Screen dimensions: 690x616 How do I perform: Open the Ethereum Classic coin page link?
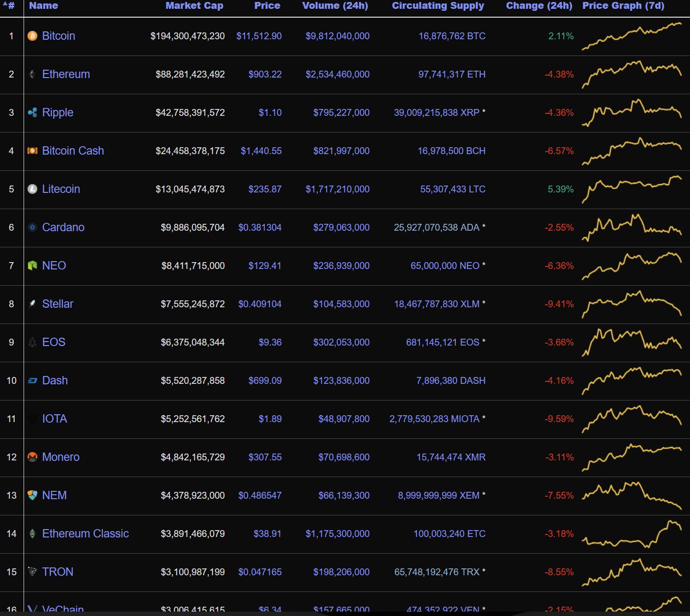[x=85, y=534]
